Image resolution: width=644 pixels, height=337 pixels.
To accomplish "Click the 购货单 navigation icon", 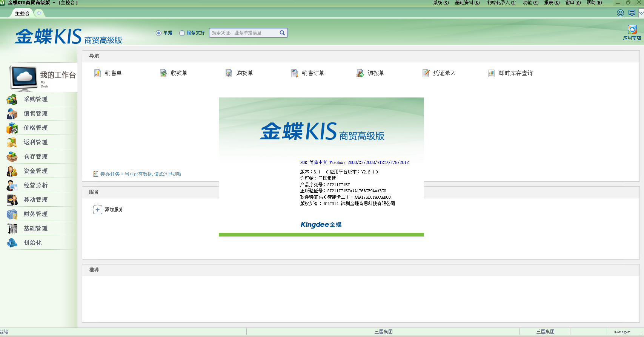I will point(229,73).
